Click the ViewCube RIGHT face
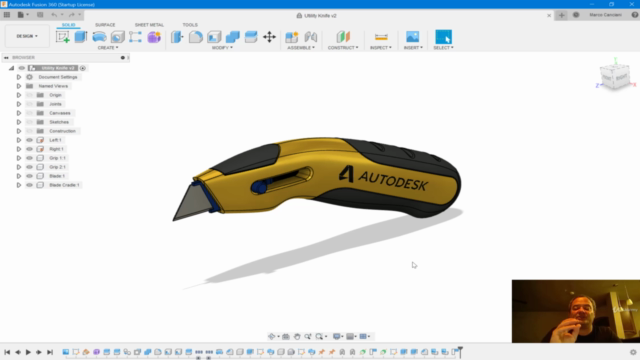 tap(622, 77)
